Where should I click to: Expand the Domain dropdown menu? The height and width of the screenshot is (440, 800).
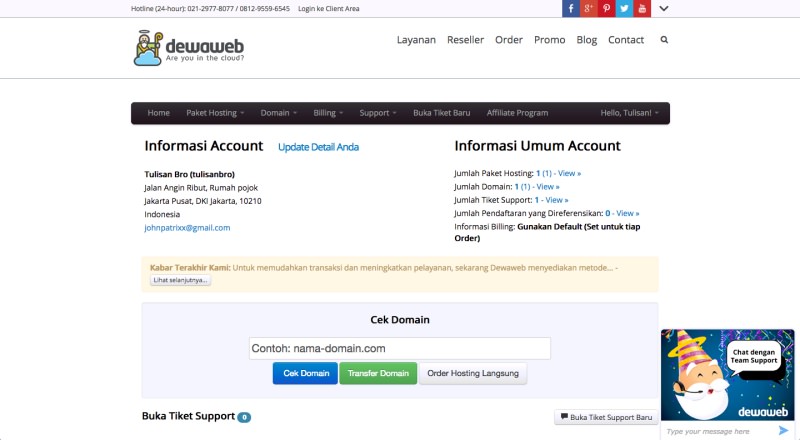(x=279, y=113)
